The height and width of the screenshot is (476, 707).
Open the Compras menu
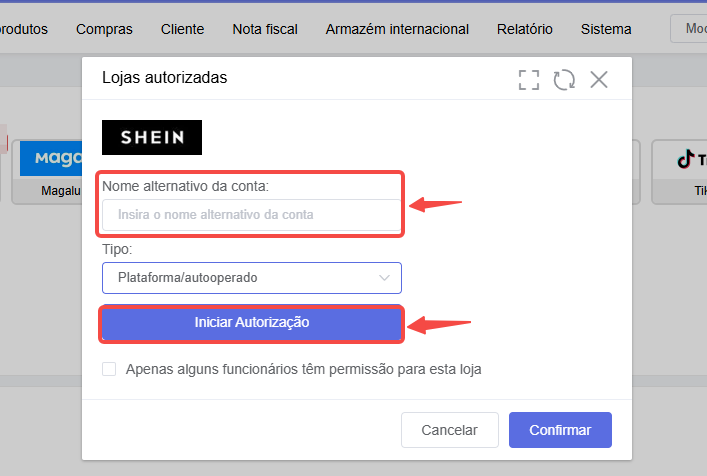click(104, 29)
